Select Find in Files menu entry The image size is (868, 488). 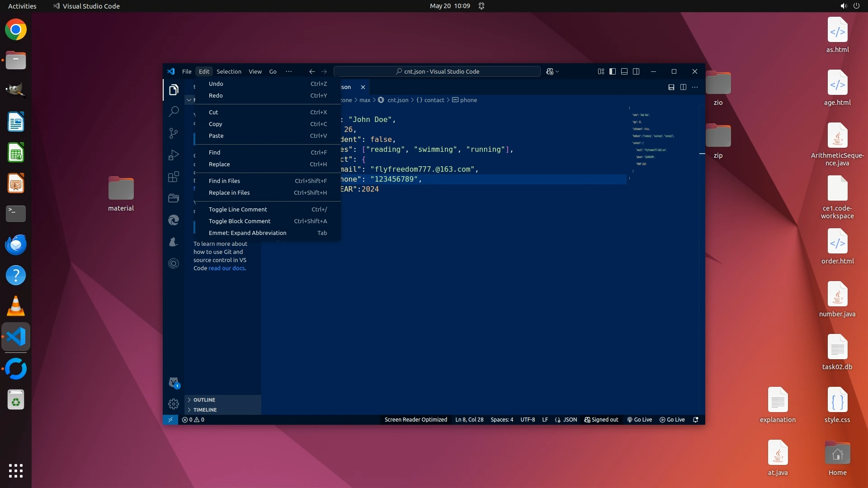[x=224, y=181]
